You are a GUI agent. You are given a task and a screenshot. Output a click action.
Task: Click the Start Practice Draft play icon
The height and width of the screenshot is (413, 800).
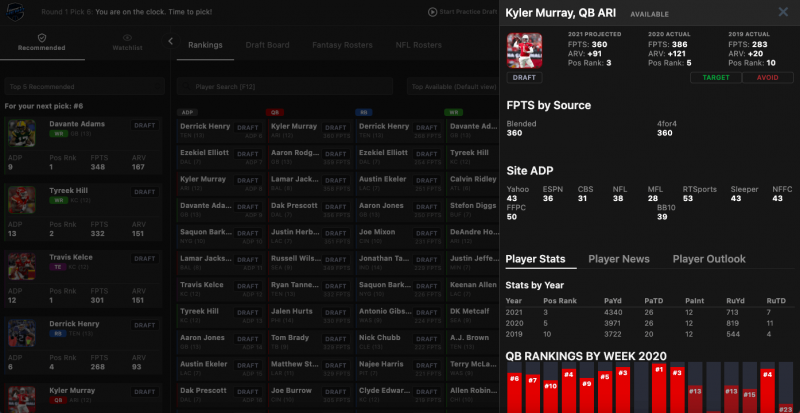point(432,12)
